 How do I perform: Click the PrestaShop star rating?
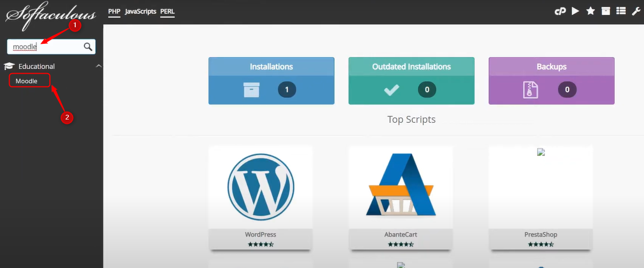(541, 244)
